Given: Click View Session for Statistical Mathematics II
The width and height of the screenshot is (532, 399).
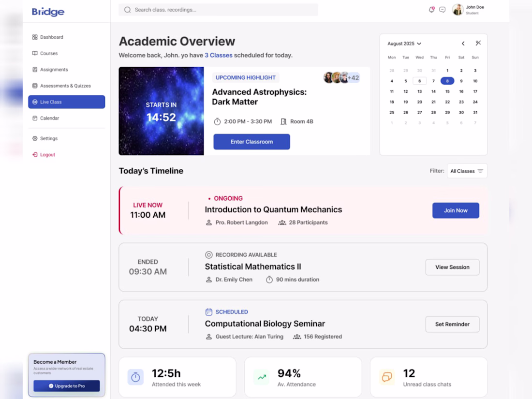Looking at the screenshot, I should click(x=452, y=267).
